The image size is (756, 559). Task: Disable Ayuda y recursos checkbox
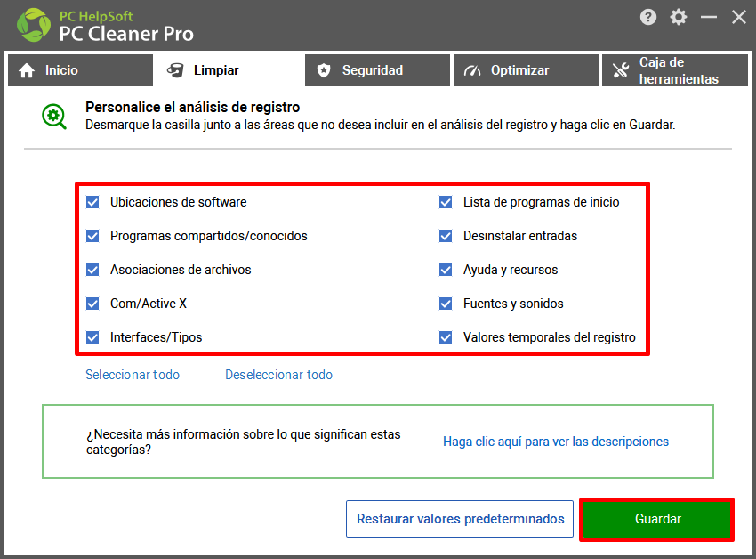(446, 270)
